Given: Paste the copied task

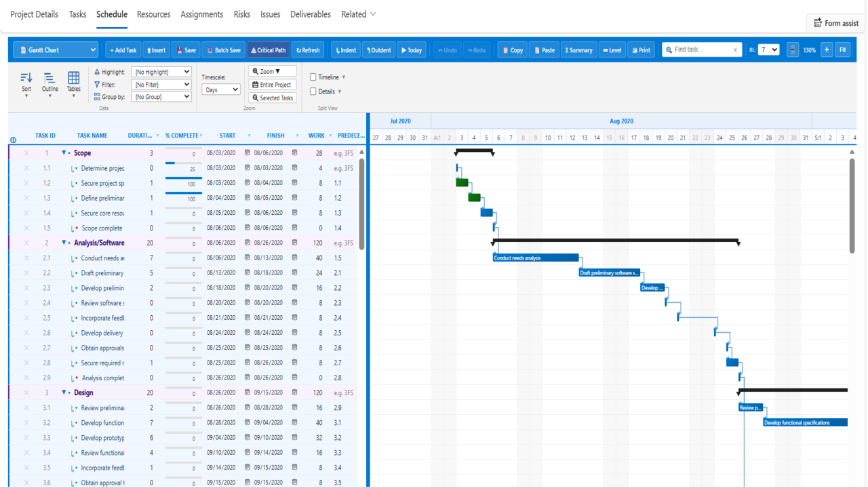Looking at the screenshot, I should coord(545,50).
